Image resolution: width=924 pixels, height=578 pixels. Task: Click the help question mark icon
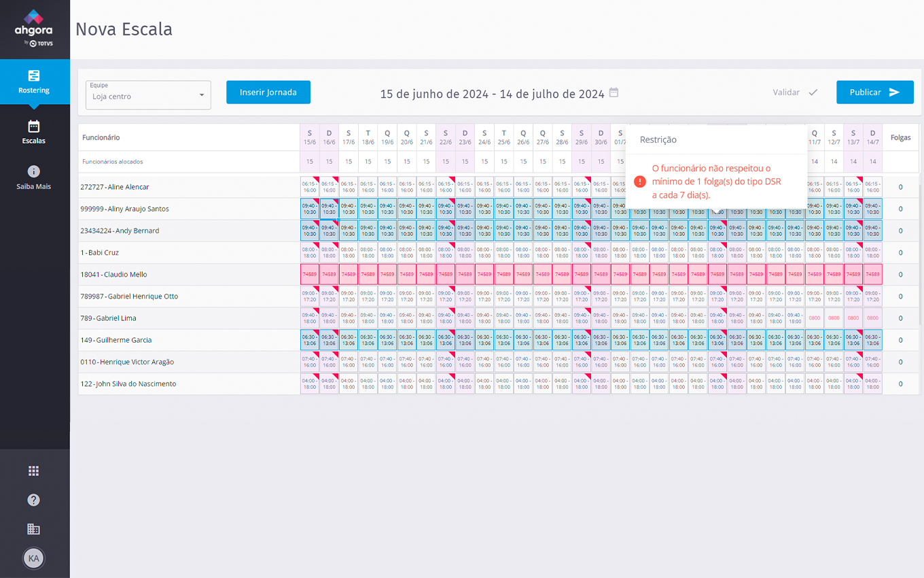tap(34, 500)
